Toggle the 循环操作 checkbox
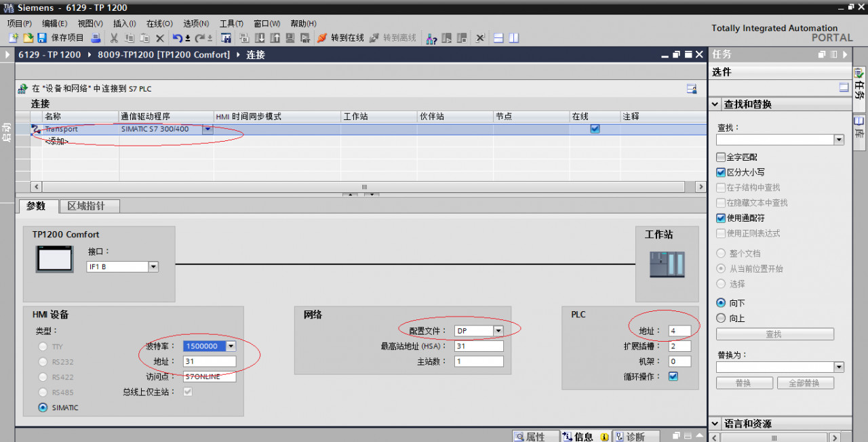Screen dimensions: 868x442 point(673,376)
